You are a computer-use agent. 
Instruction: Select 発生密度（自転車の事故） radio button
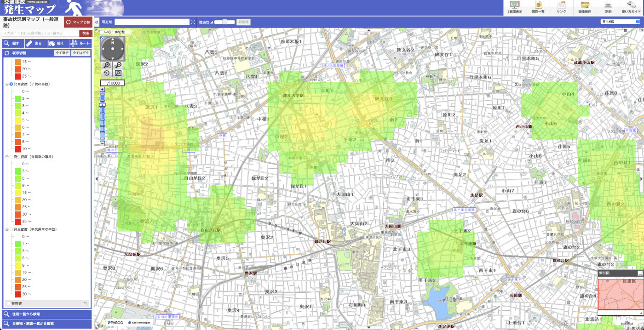click(11, 157)
